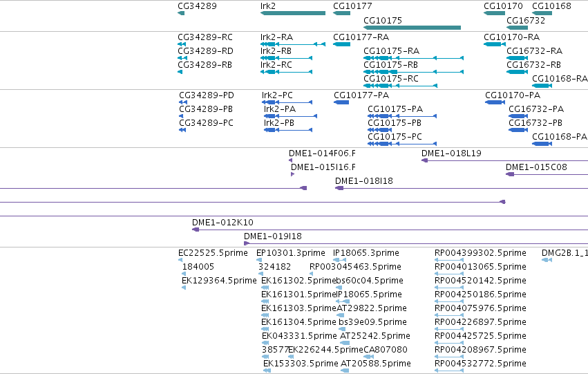
Task: Select the CG34289 gene label
Action: 197,6
